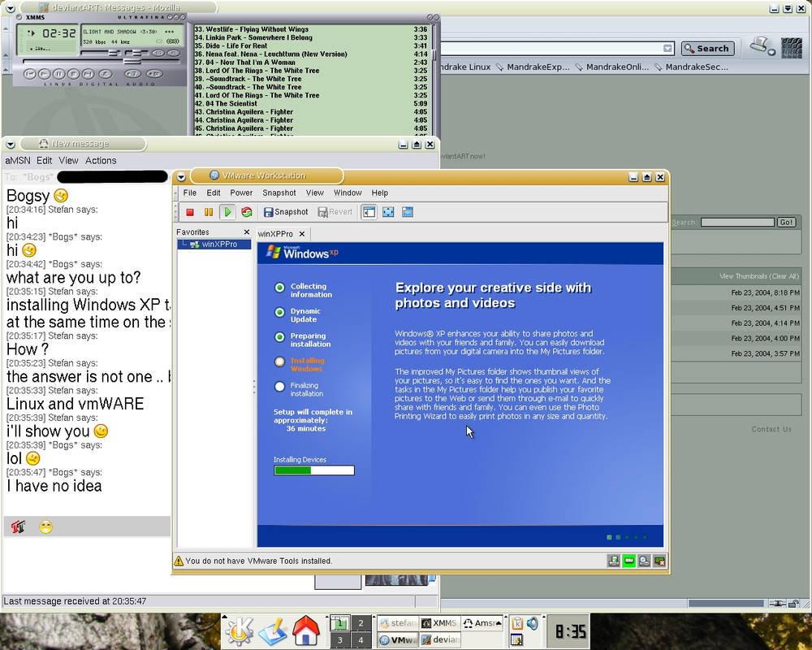Viewport: 812px width, 650px height.
Task: Click deviantART search input field
Action: pyautogui.click(x=737, y=222)
